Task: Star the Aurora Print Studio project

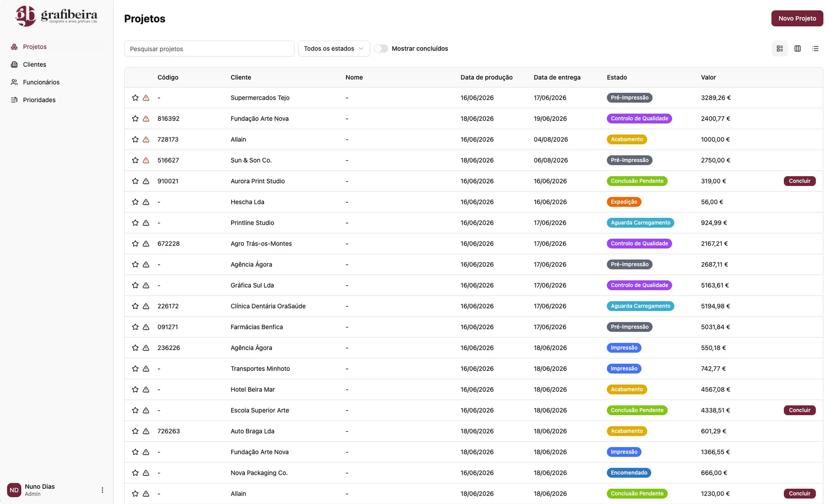Action: point(135,181)
